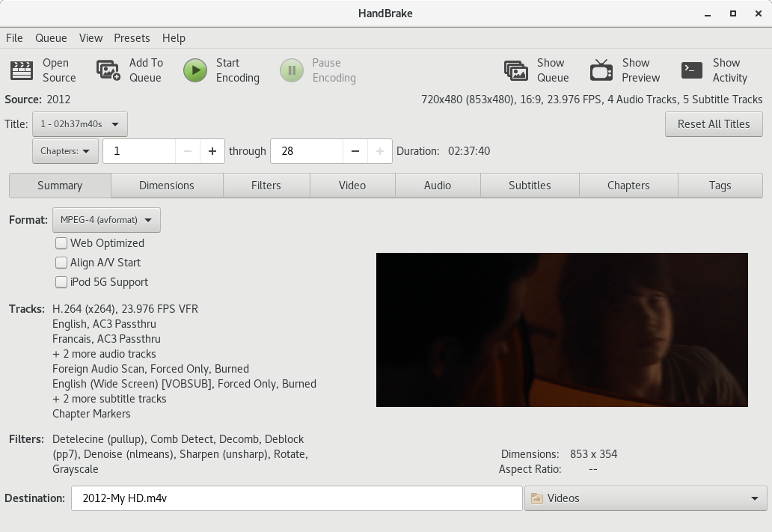772x532 pixels.
Task: Open the Title dropdown 1 - 02h37m40s
Action: click(x=80, y=124)
